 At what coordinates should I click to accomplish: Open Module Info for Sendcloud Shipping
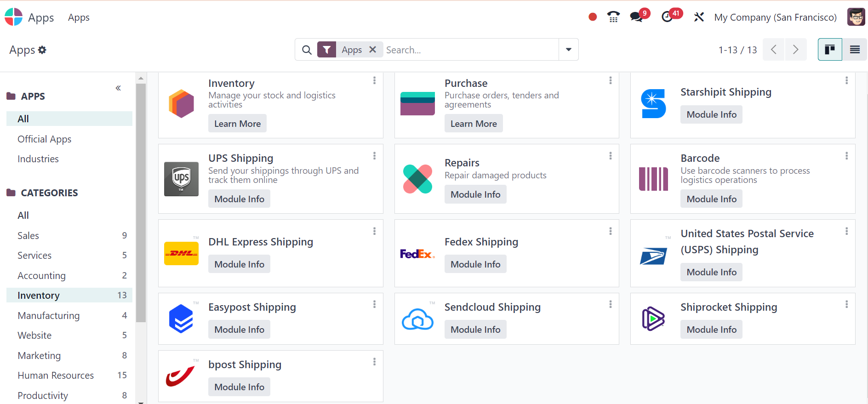pyautogui.click(x=475, y=330)
